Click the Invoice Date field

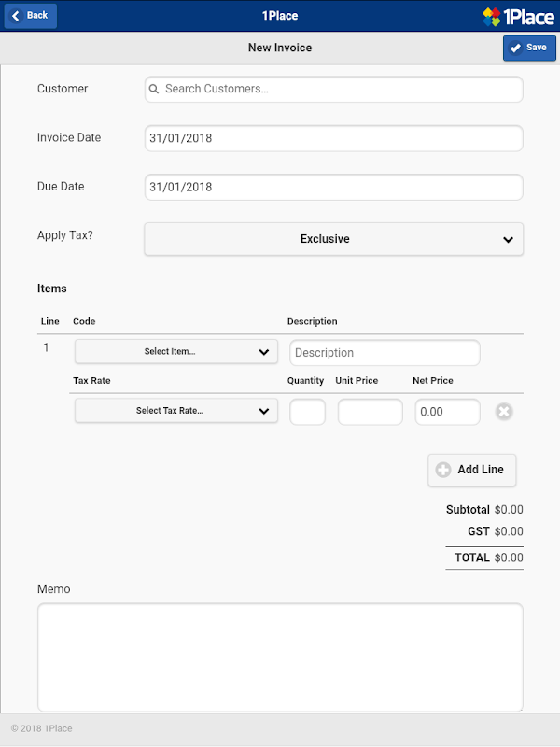(x=333, y=138)
